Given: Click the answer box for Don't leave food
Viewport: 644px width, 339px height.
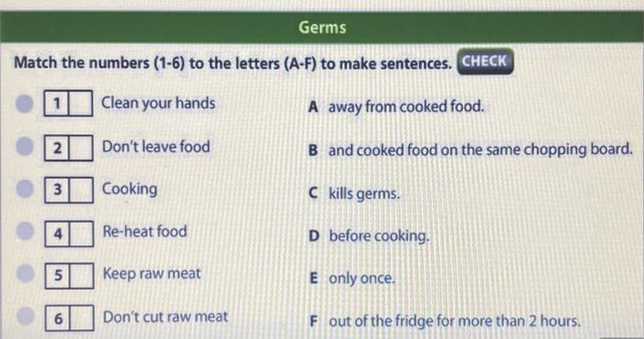Looking at the screenshot, I should pos(81,148).
